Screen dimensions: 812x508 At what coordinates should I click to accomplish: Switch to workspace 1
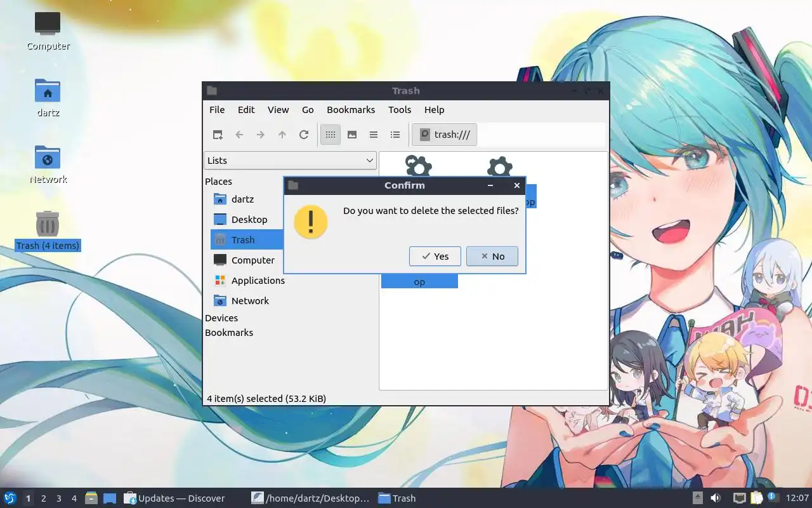coord(28,498)
